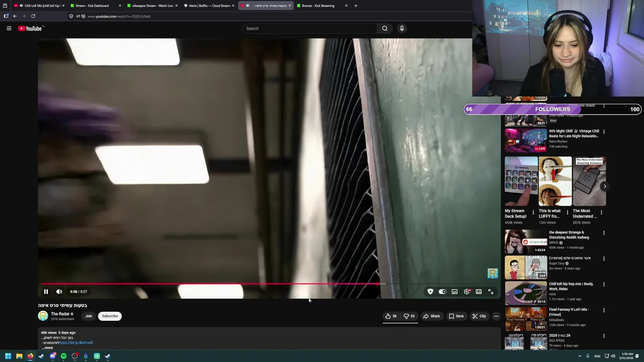Open the bit.ly link in the description
644x362 pixels.
(x=76, y=343)
